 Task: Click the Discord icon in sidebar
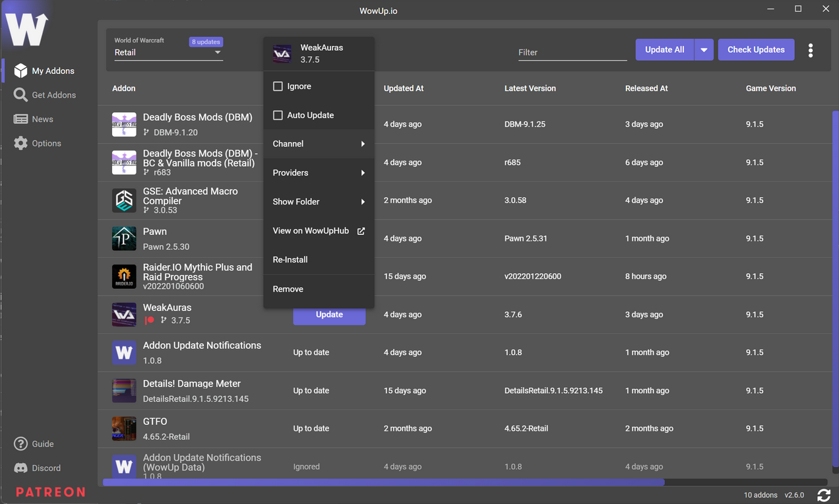(x=21, y=468)
